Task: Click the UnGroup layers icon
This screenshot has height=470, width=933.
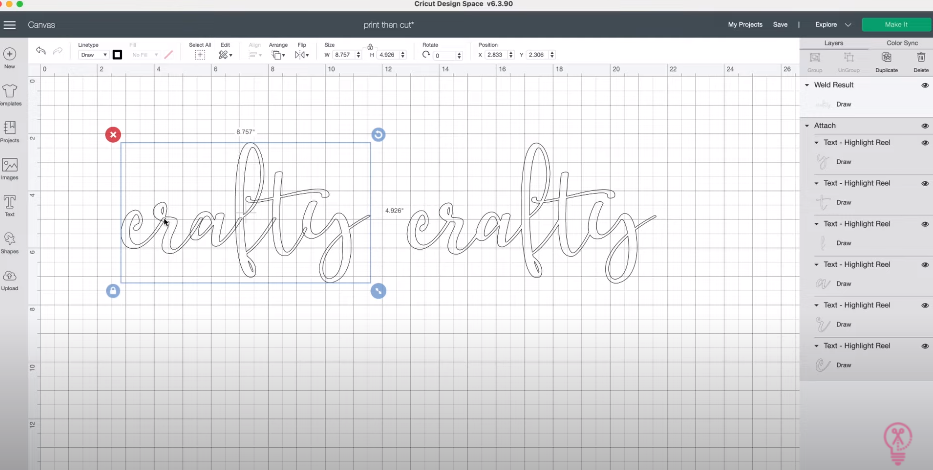Action: point(849,61)
